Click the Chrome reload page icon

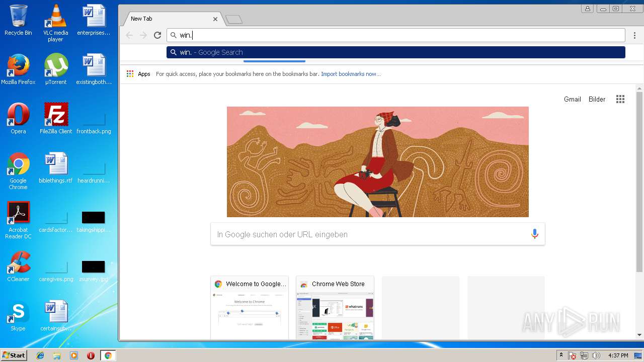pos(157,35)
